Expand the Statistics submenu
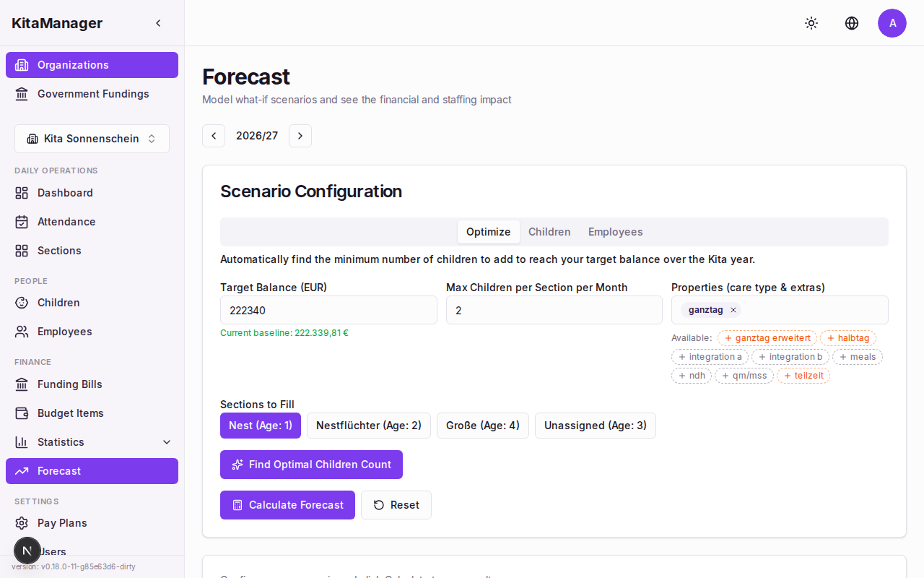Screen dimensions: 924x578 [167, 442]
